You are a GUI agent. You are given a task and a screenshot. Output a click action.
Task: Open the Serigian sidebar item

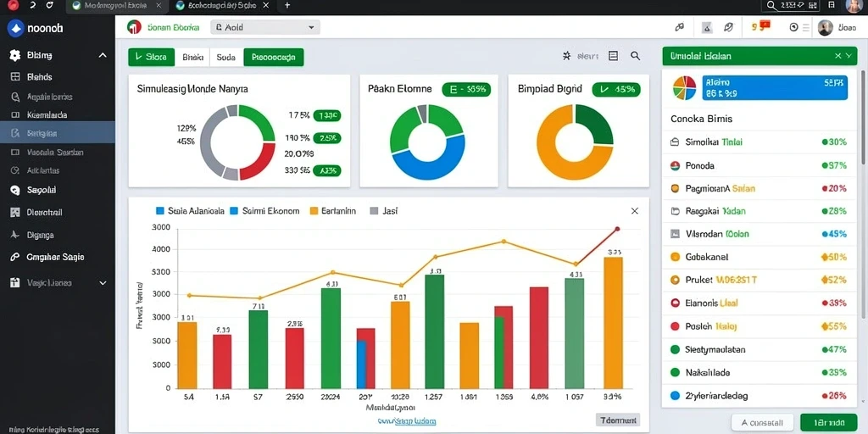click(x=58, y=133)
